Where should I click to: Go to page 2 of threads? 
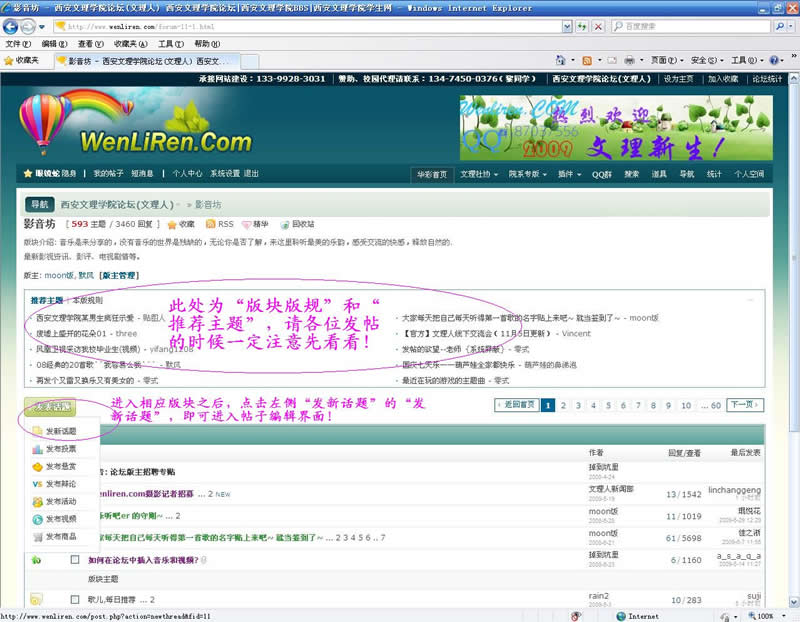tap(563, 406)
